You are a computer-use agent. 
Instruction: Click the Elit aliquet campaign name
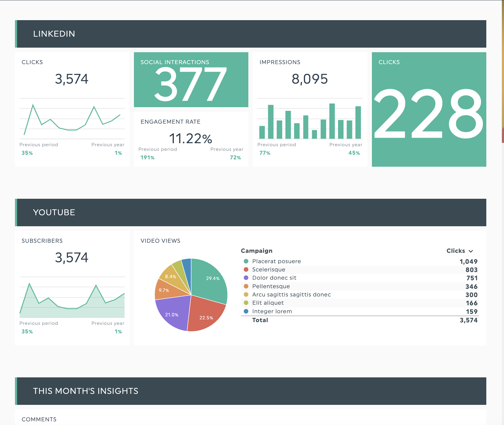pyautogui.click(x=268, y=303)
